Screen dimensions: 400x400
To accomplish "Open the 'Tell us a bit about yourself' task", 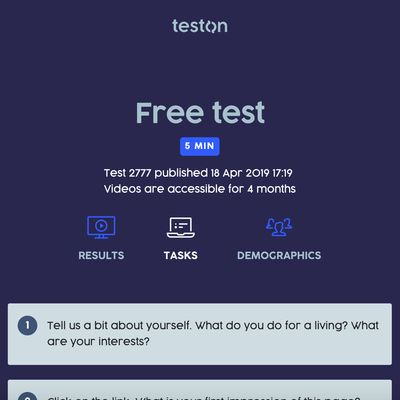I will (x=200, y=334).
